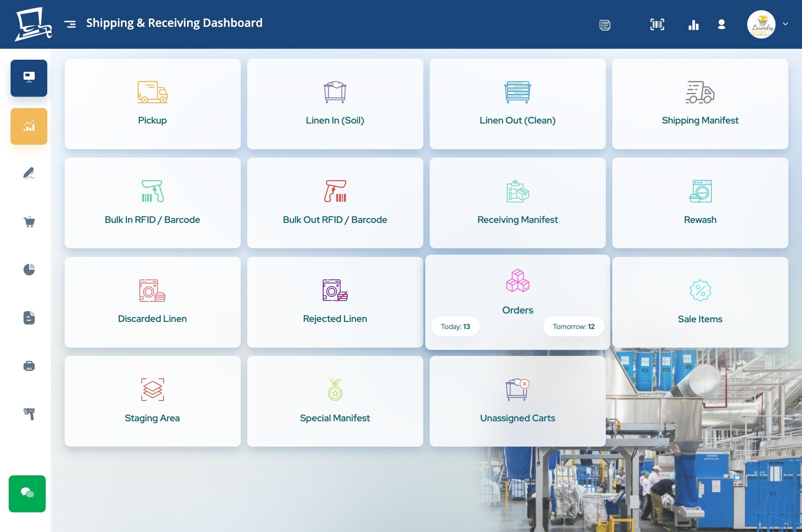The height and width of the screenshot is (532, 802).
Task: Open the pie chart sidebar icon
Action: pyautogui.click(x=29, y=269)
